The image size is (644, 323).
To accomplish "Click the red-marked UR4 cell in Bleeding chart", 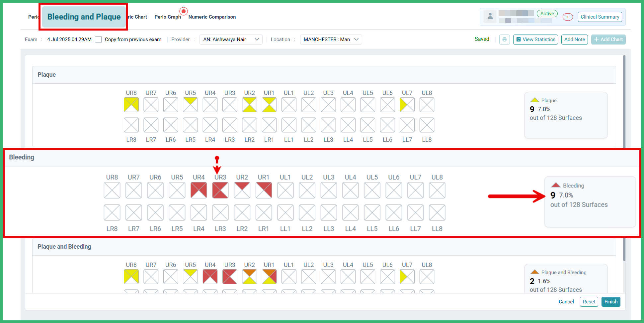I will pos(199,190).
